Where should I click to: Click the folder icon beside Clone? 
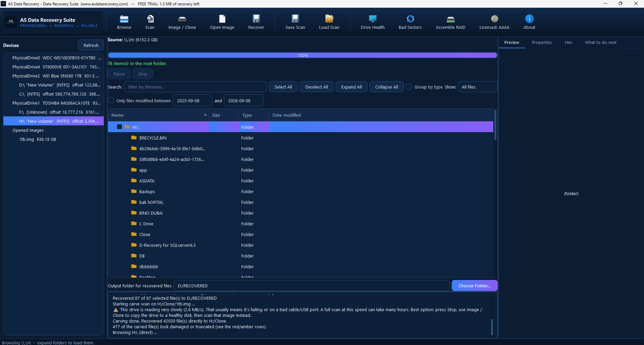[x=134, y=234]
